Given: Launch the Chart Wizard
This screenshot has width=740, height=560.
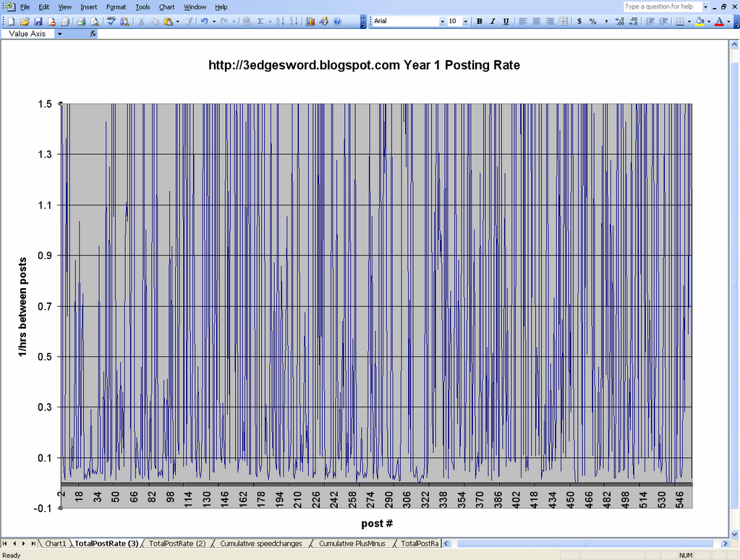Looking at the screenshot, I should 310,21.
